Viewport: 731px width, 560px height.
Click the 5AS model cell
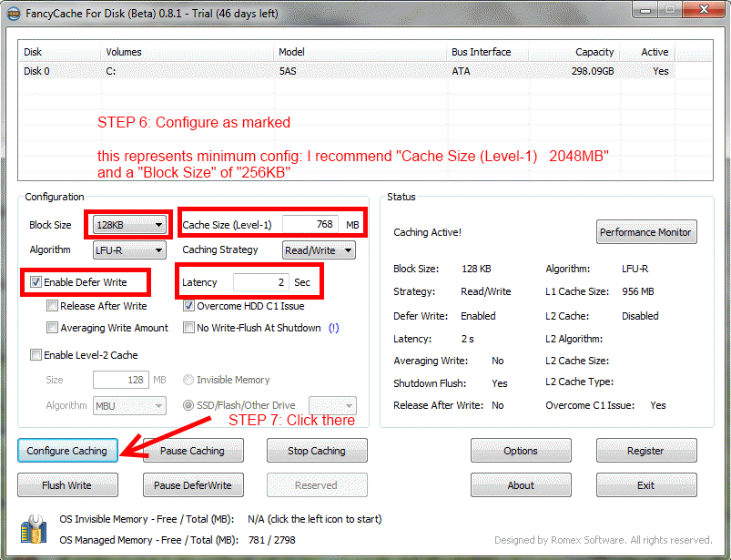click(x=288, y=71)
